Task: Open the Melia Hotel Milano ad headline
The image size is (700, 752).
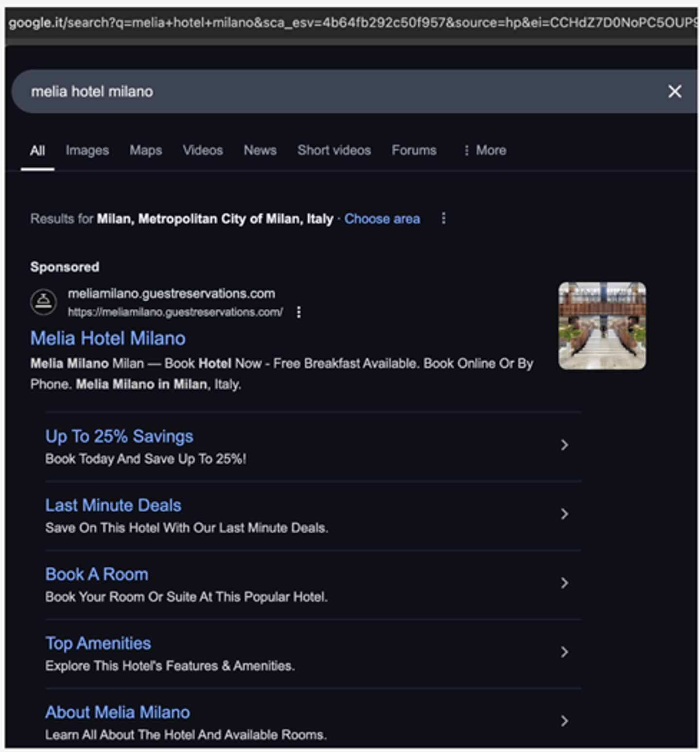Action: coord(108,339)
